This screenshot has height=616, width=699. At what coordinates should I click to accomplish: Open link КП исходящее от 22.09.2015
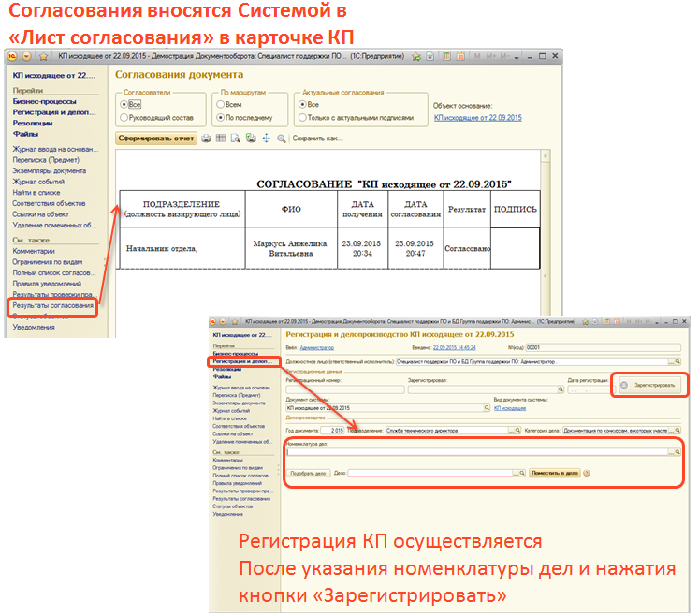[x=478, y=118]
